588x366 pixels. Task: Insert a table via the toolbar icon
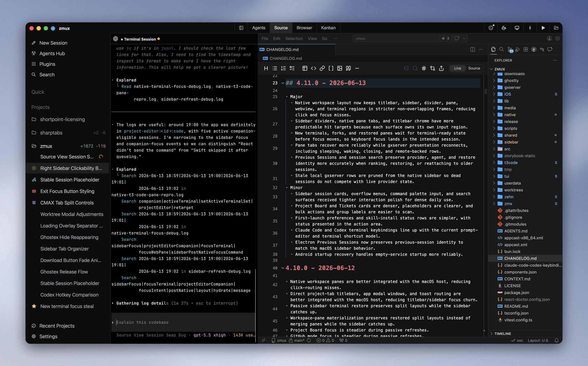[305, 68]
